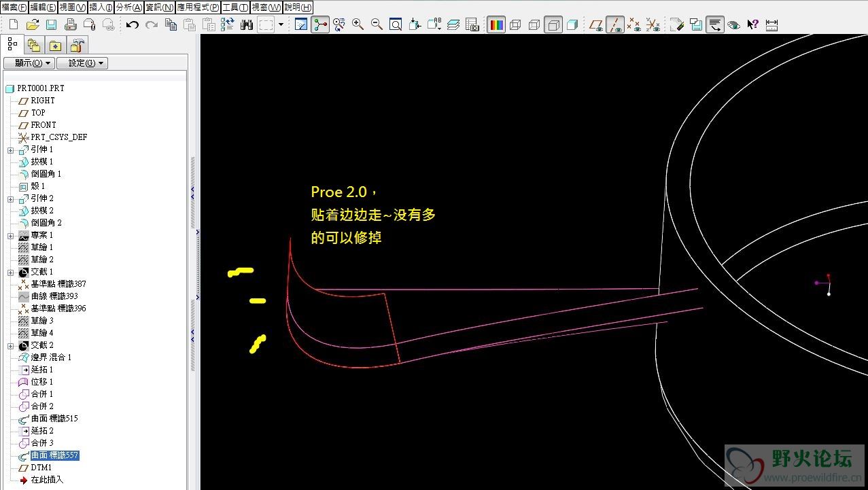
Task: Open the 顯示(O) dropdown
Action: pos(29,63)
